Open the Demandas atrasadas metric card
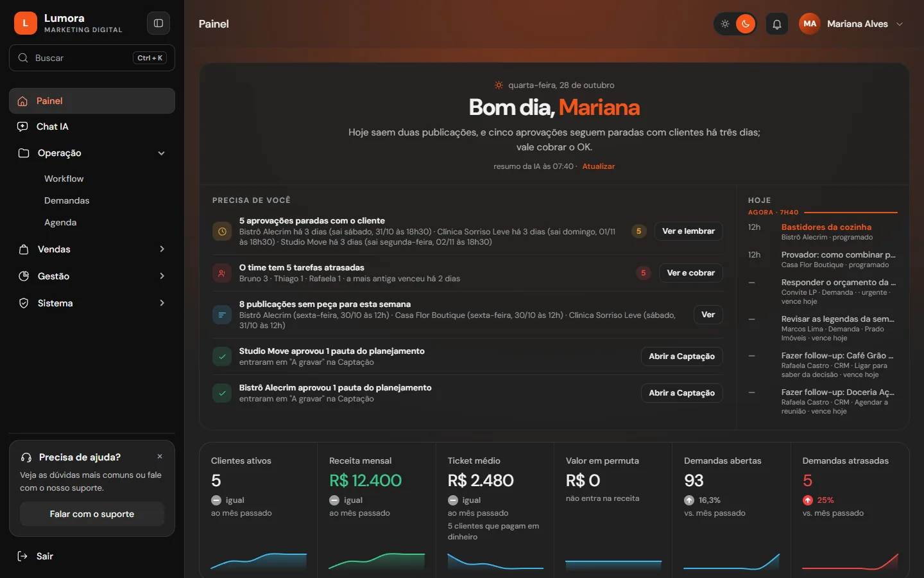Viewport: 924px width, 578px height. click(x=850, y=509)
